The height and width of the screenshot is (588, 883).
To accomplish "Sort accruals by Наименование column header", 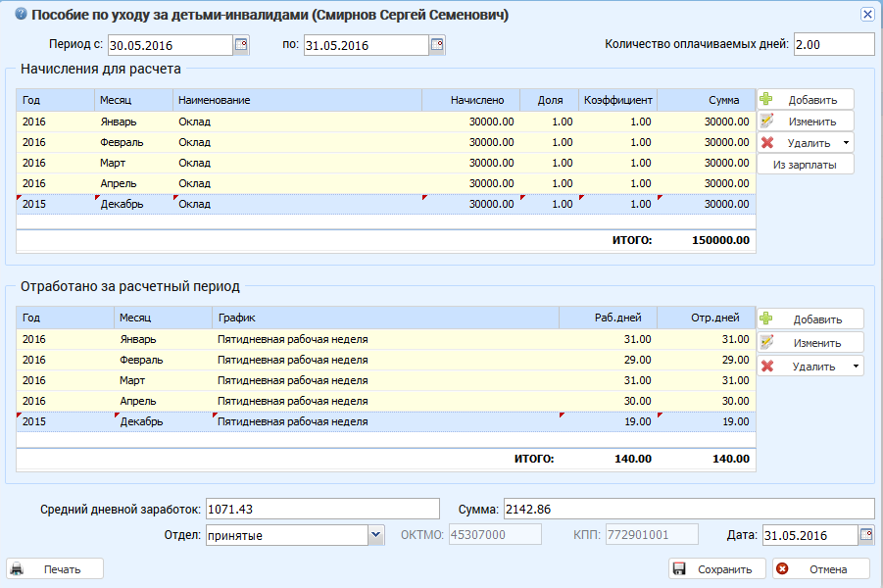I will [x=297, y=100].
